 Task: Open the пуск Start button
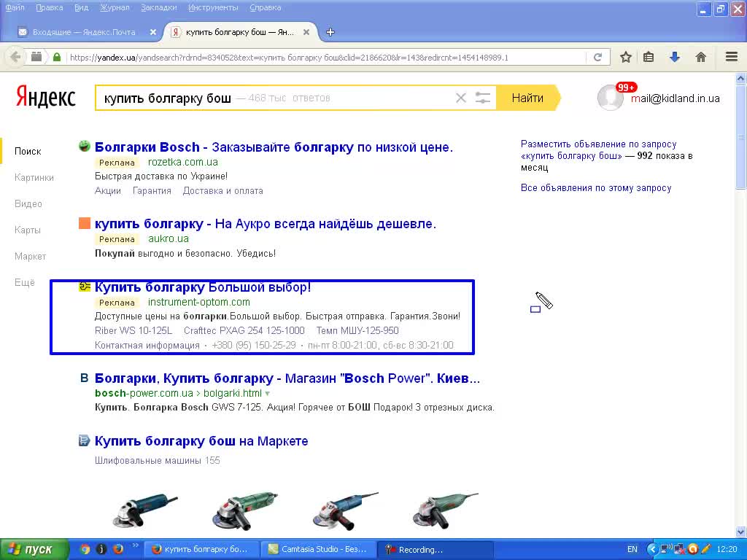[34, 550]
